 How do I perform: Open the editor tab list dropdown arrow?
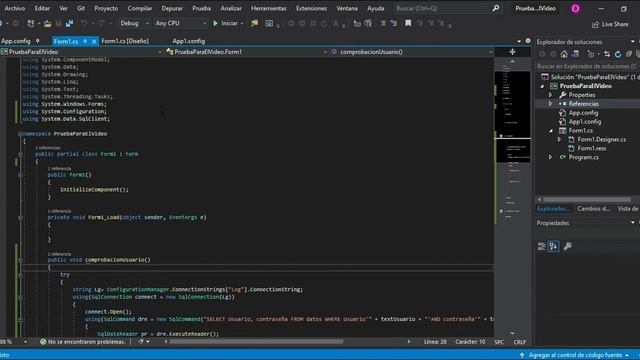click(519, 41)
